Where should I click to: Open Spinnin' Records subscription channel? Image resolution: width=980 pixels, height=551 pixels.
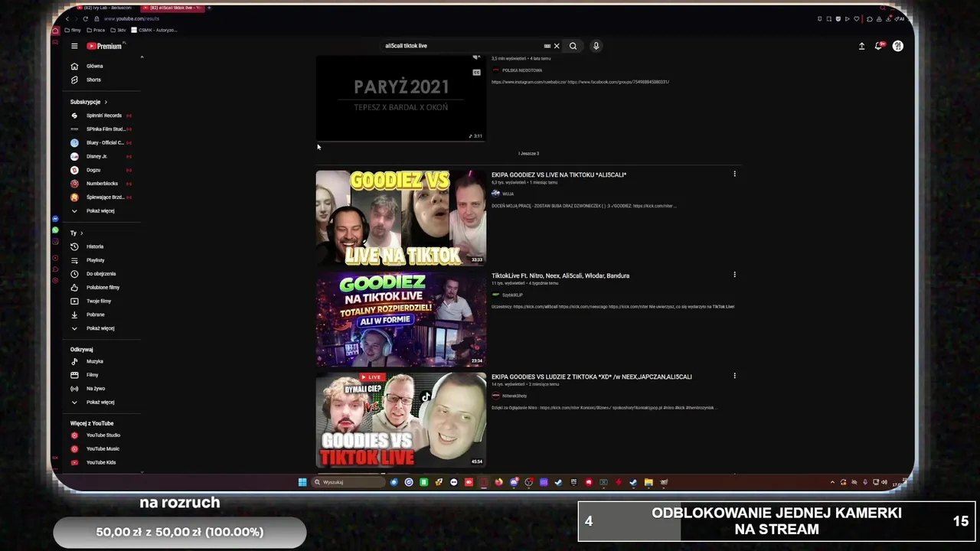pyautogui.click(x=103, y=116)
